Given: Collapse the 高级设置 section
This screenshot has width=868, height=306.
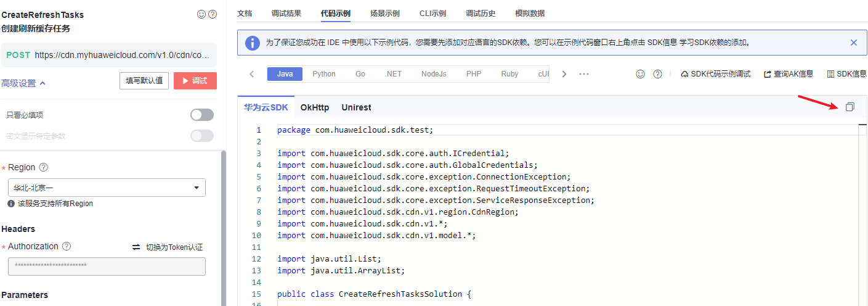Looking at the screenshot, I should 24,83.
